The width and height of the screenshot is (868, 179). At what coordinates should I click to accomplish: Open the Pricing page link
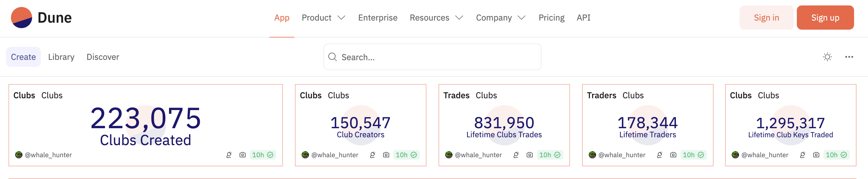click(551, 18)
